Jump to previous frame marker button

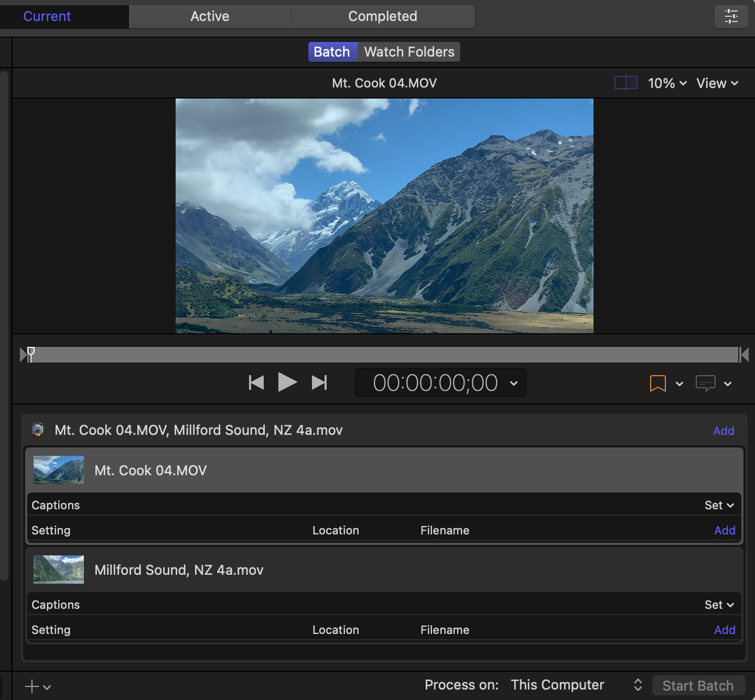pyautogui.click(x=256, y=382)
